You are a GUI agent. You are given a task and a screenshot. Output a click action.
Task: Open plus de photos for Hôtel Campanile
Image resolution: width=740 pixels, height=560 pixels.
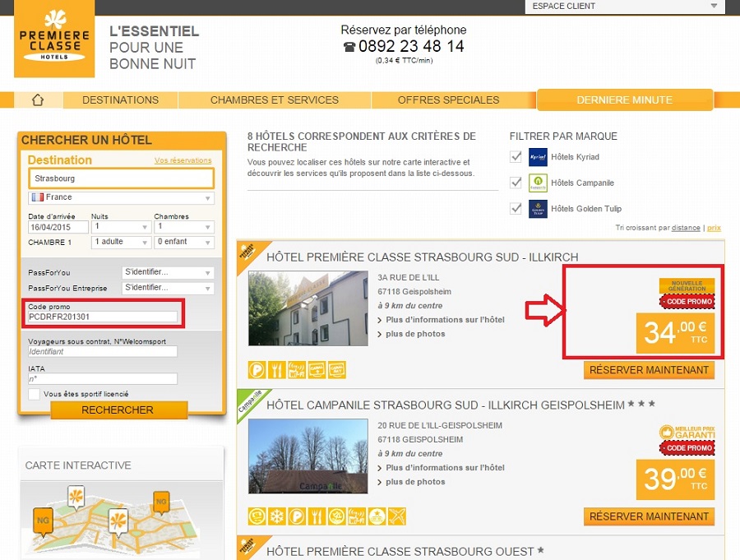click(x=415, y=482)
